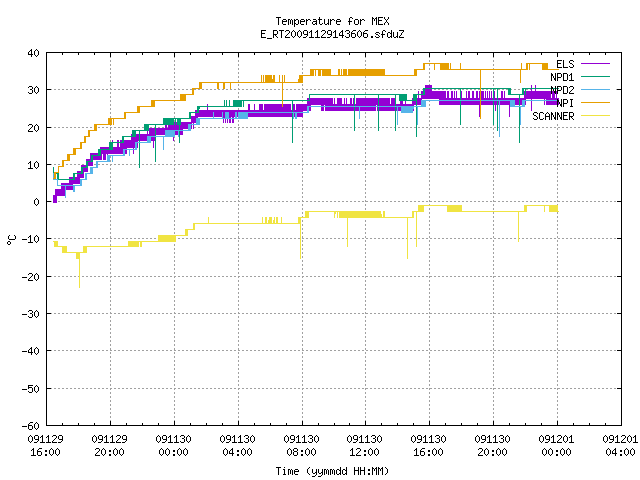Click the y-axis label -60

(x=31, y=426)
